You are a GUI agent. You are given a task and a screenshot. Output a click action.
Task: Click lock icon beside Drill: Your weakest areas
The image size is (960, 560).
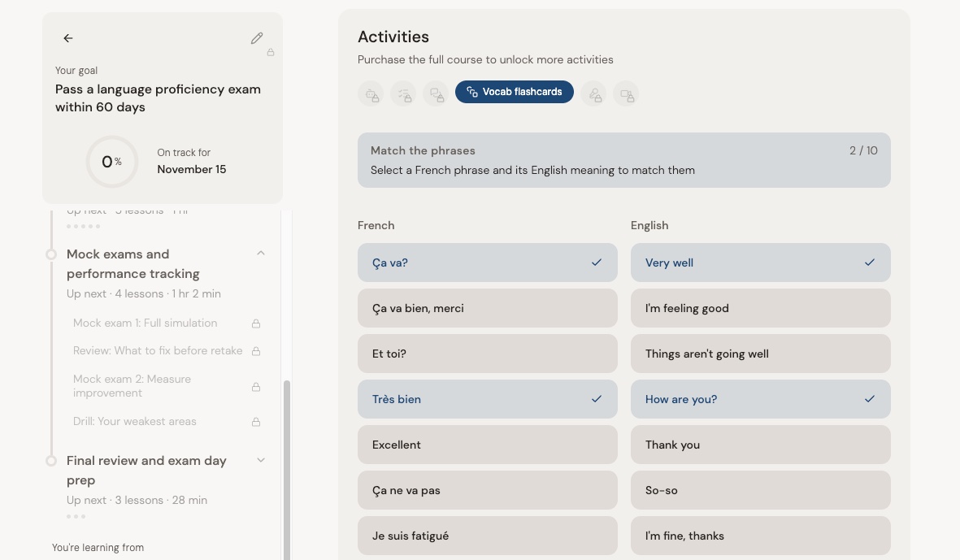(x=257, y=422)
